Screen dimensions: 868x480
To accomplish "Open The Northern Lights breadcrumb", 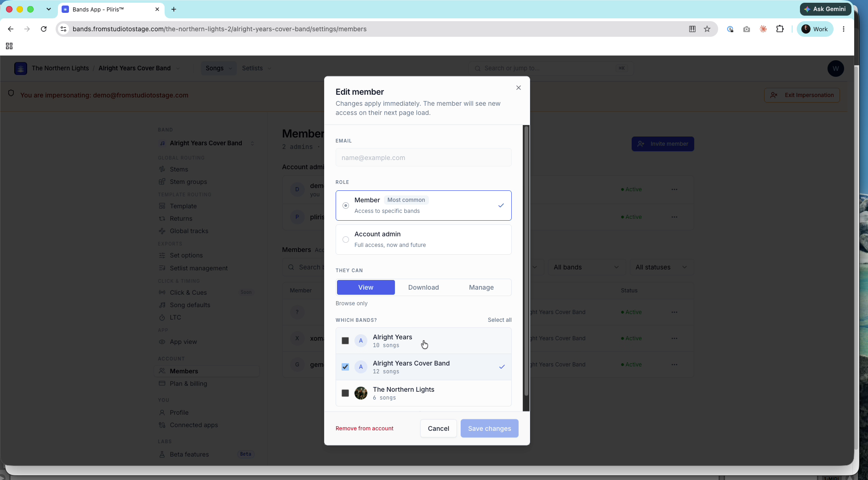I will click(x=60, y=68).
